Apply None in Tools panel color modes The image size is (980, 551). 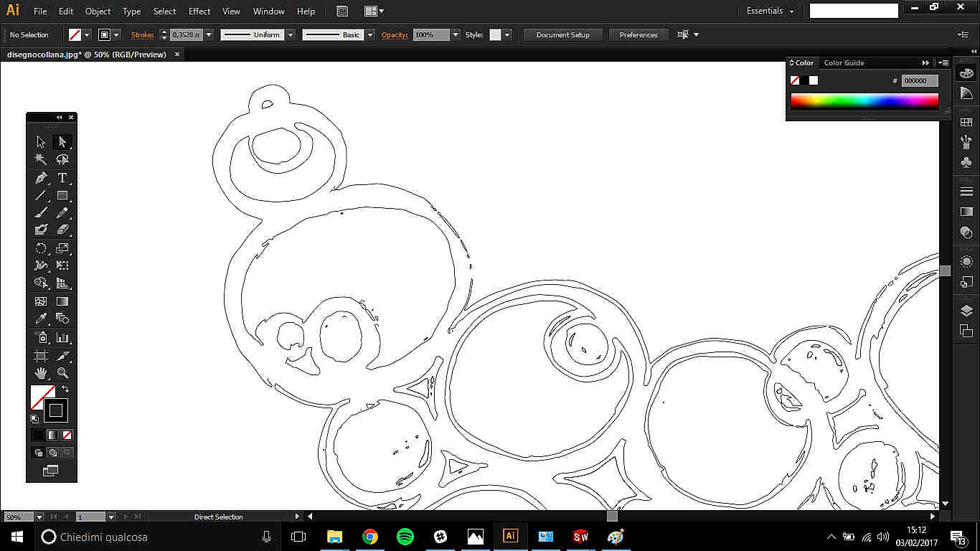[x=67, y=435]
